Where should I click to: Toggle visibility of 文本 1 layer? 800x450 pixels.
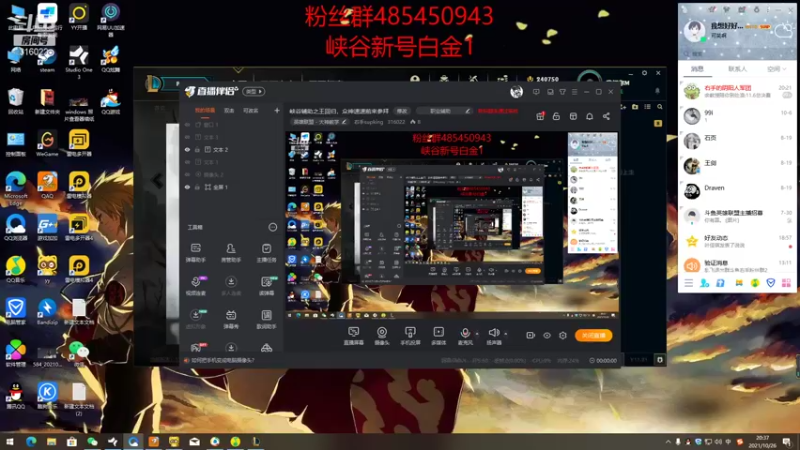[187, 162]
